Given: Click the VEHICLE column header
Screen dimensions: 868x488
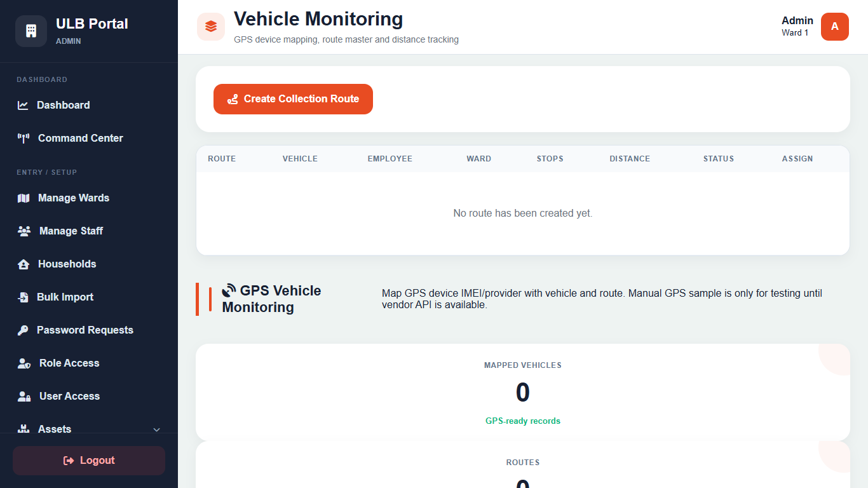Looking at the screenshot, I should pos(300,159).
